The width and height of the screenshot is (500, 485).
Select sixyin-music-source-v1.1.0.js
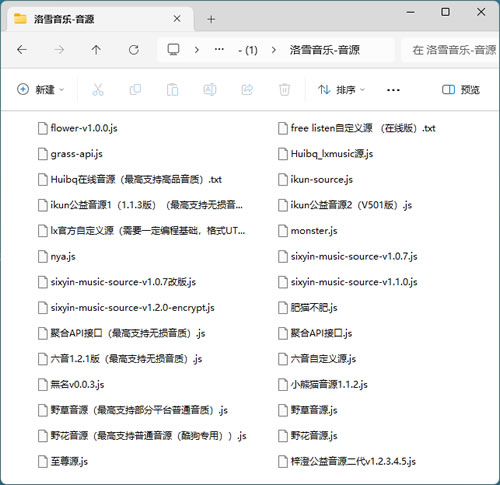point(348,282)
